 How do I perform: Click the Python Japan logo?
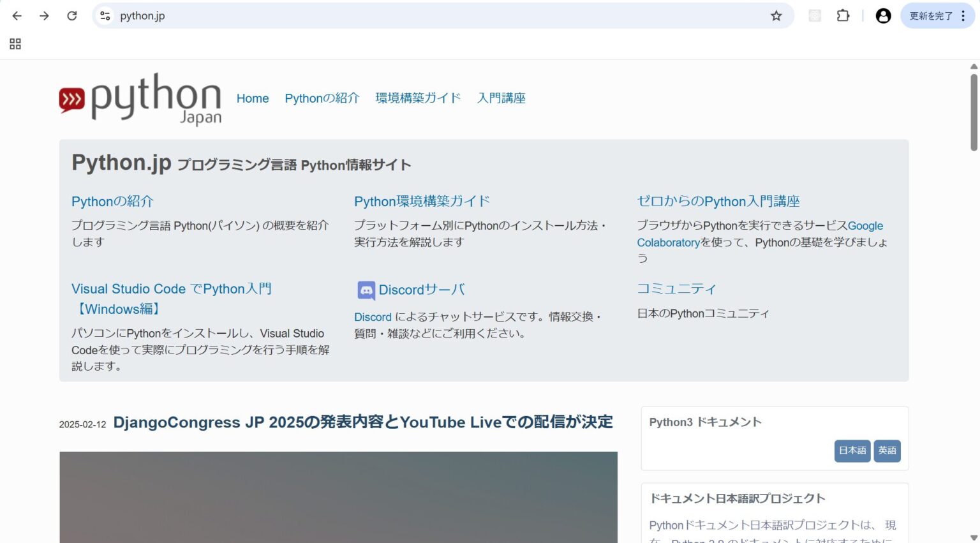(140, 99)
